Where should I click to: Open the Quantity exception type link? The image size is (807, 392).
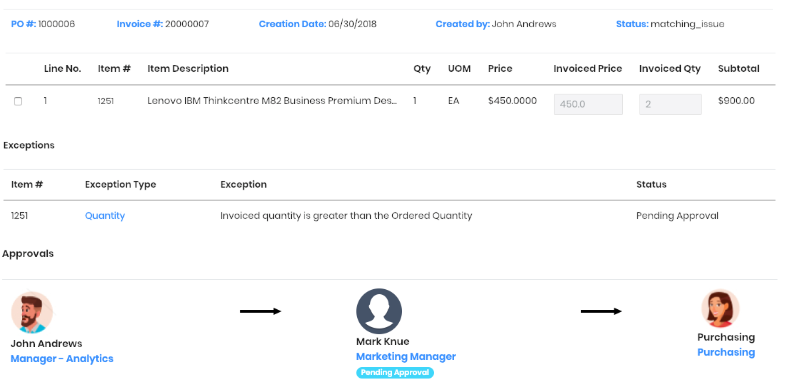(105, 216)
